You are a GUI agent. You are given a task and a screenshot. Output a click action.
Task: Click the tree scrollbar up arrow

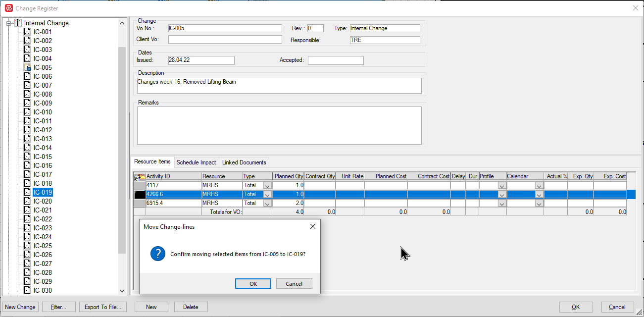(122, 22)
